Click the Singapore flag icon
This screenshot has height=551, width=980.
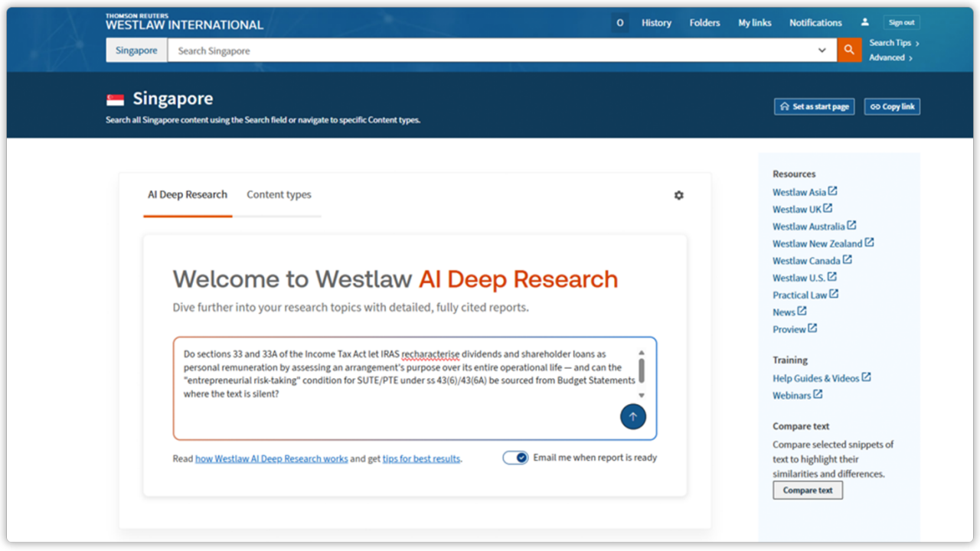[115, 99]
